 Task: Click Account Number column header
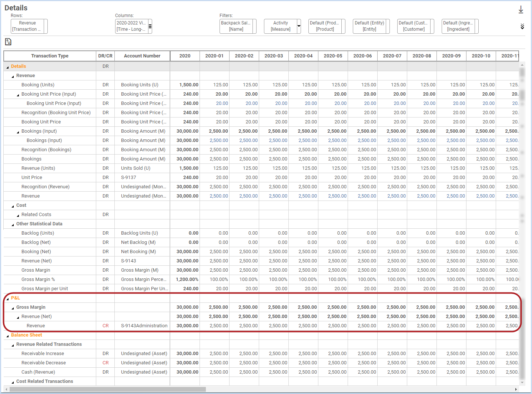coord(142,56)
